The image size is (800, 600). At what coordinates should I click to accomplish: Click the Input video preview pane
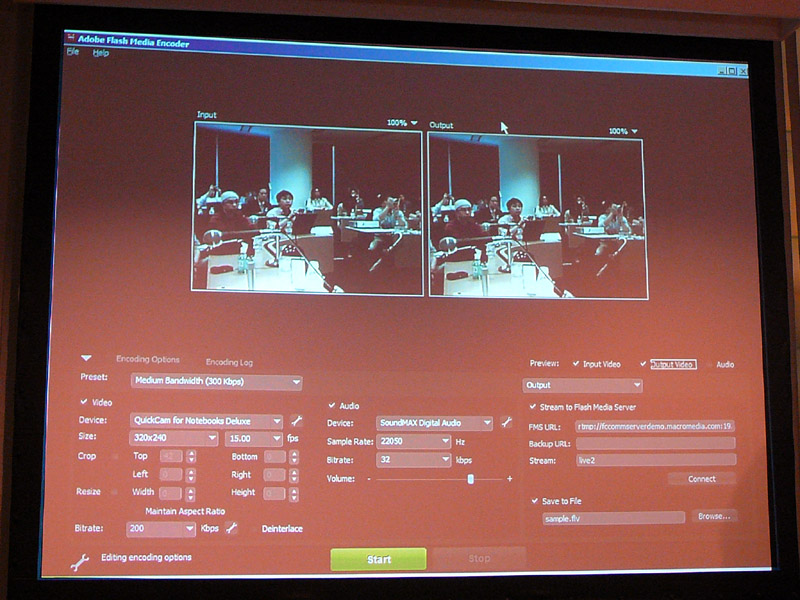coord(308,208)
